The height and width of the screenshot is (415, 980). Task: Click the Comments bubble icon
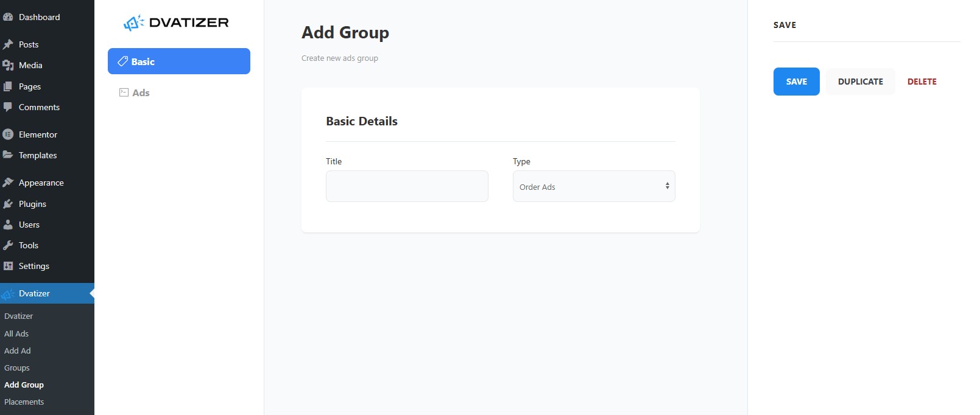pos(8,107)
